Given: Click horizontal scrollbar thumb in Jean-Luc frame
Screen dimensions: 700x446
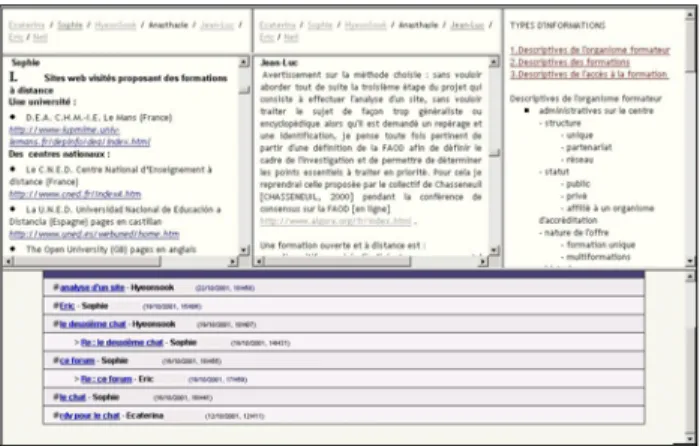Looking at the screenshot, I should point(338,261).
